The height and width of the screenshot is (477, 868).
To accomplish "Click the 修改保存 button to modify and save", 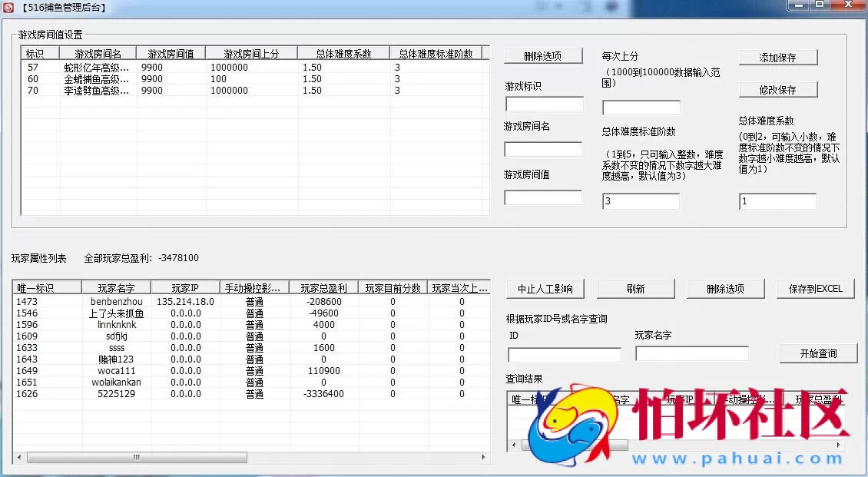I will point(777,88).
